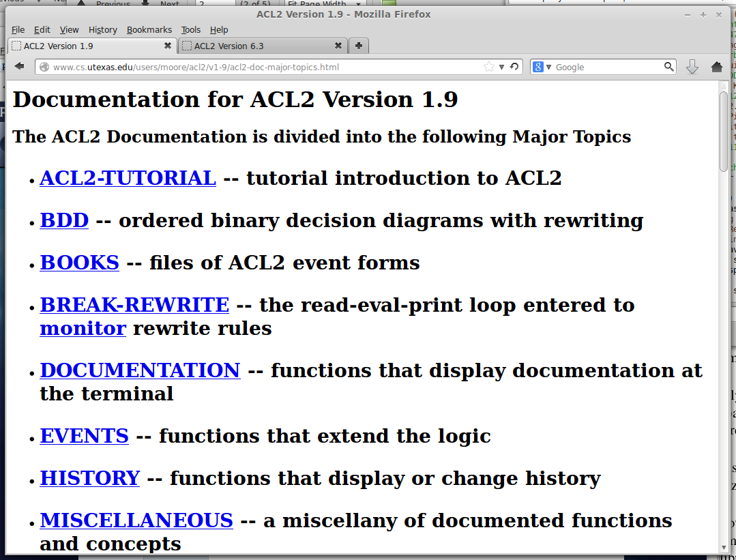Follow the BOOKS link
This screenshot has width=736, height=560.
[79, 263]
